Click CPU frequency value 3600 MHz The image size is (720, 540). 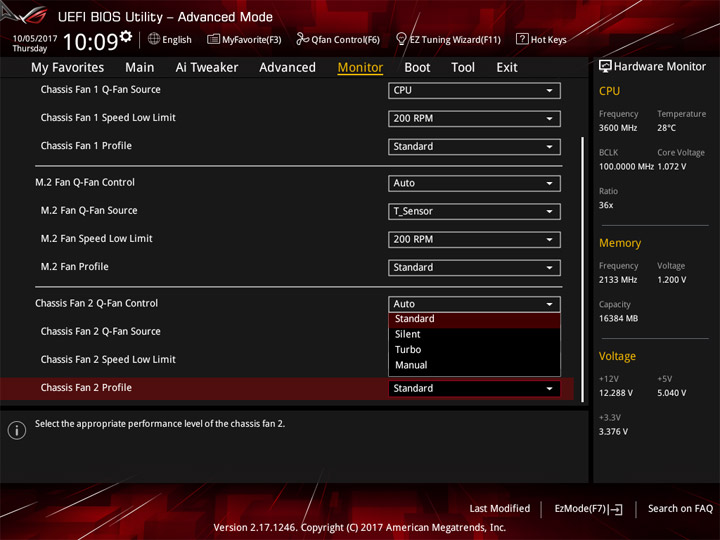pyautogui.click(x=618, y=128)
